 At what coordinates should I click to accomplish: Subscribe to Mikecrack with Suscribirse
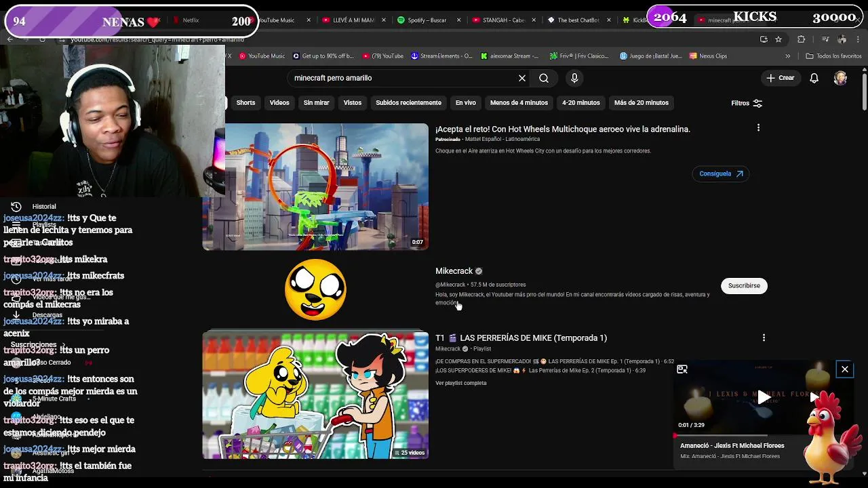coord(744,285)
